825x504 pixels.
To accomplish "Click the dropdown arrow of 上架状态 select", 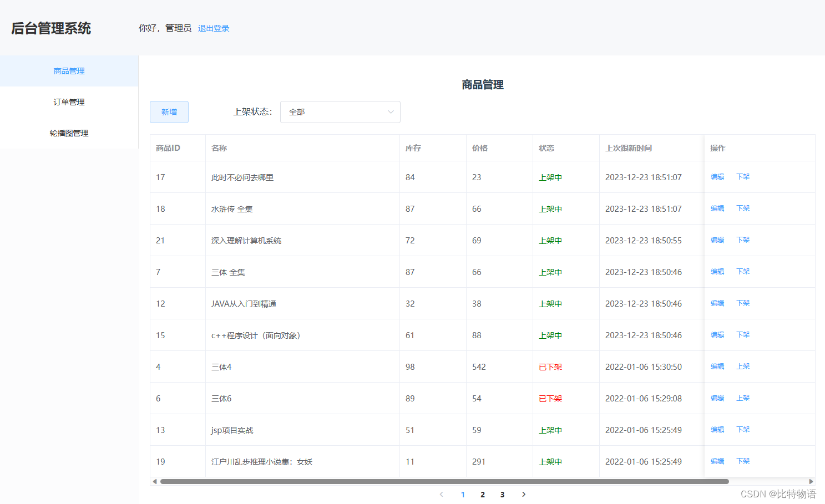I will pos(391,112).
